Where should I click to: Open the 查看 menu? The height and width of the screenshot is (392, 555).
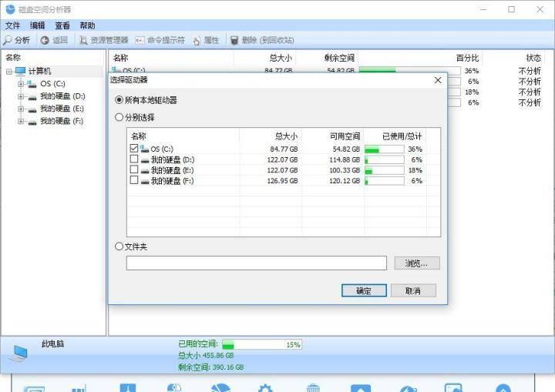(62, 25)
